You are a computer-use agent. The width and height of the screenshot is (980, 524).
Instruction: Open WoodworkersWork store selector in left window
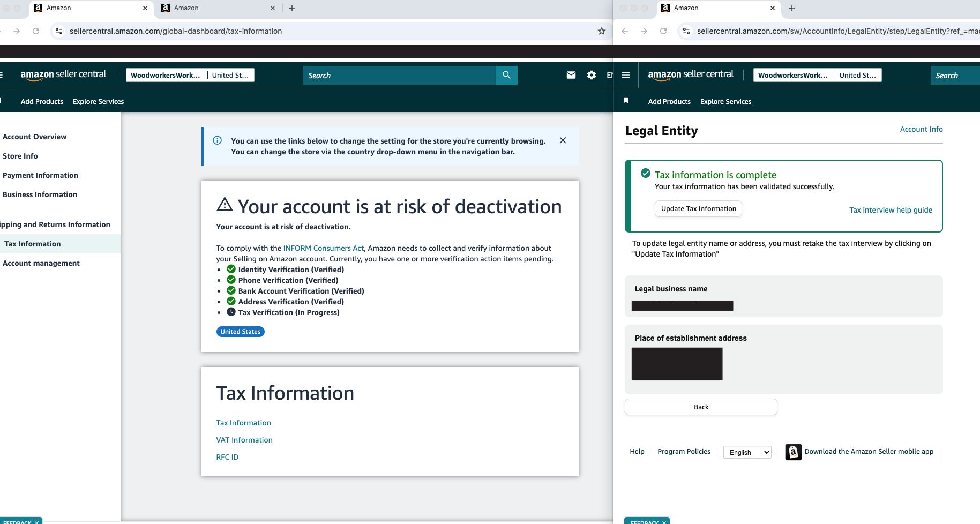click(166, 75)
